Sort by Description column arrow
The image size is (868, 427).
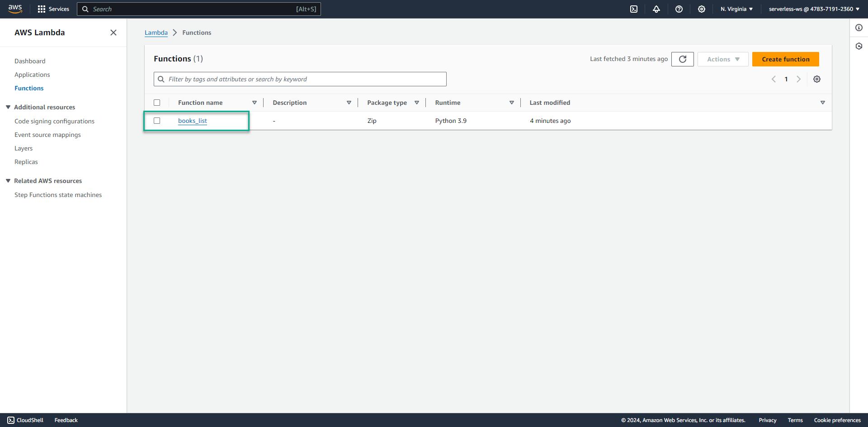349,103
